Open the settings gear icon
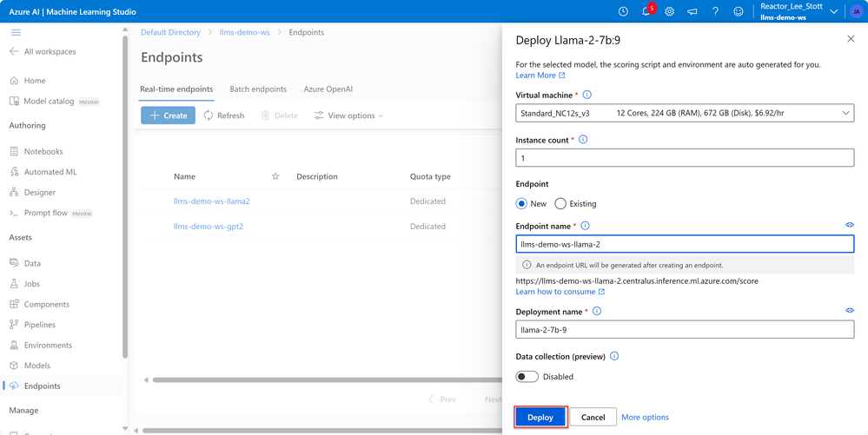This screenshot has width=868, height=435. 669,11
